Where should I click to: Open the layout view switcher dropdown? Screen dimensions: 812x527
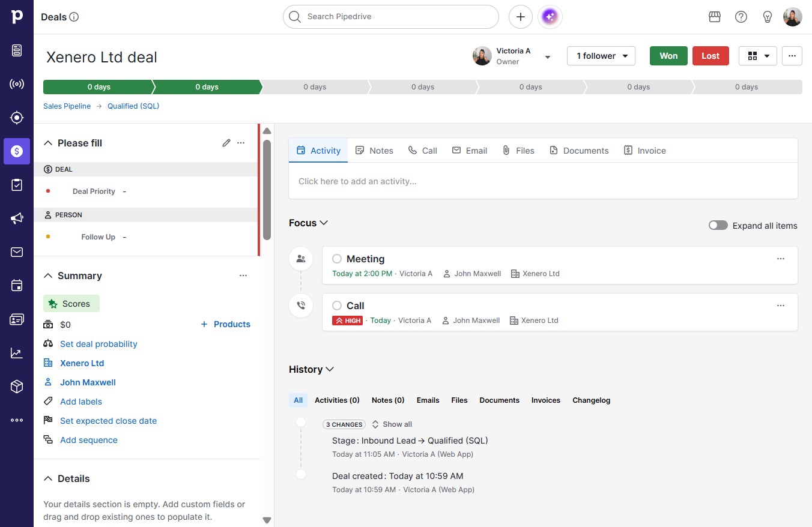(758, 56)
